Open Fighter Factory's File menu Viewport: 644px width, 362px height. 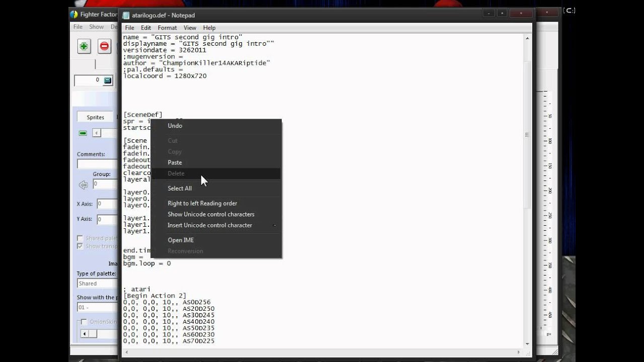pyautogui.click(x=78, y=27)
